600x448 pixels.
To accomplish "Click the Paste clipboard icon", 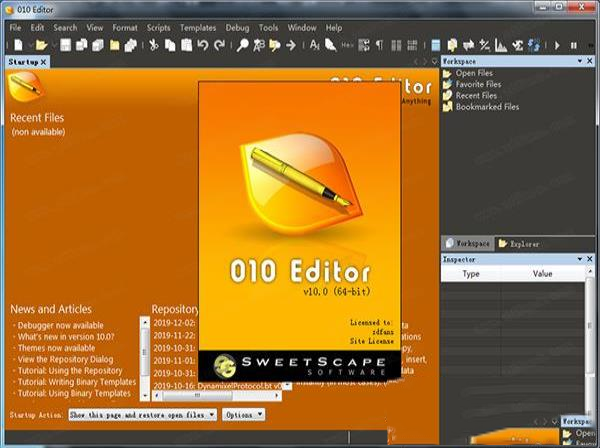I will tap(186, 45).
